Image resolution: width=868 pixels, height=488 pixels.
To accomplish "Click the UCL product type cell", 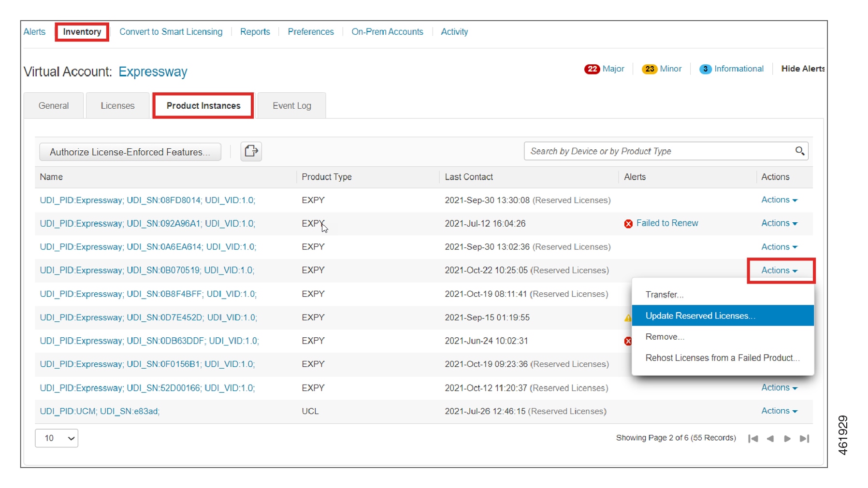I will (x=310, y=411).
